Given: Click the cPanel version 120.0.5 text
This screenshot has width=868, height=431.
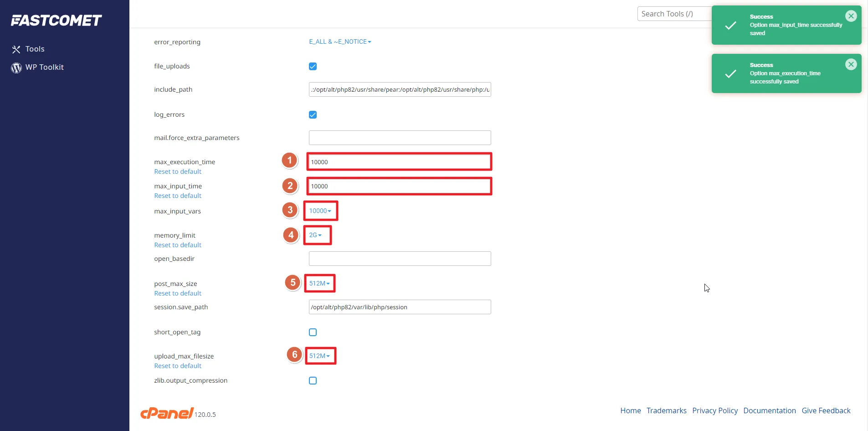Looking at the screenshot, I should tap(205, 415).
